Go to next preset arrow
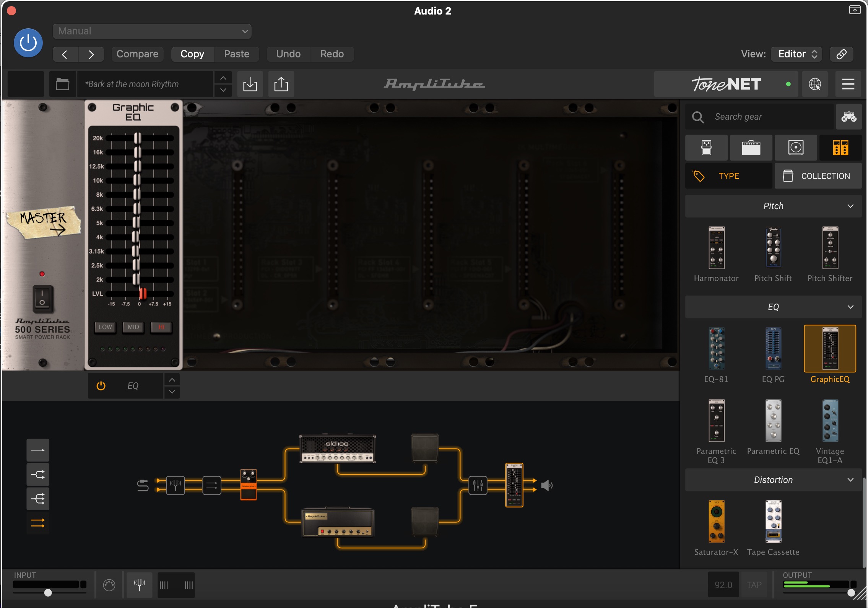Viewport: 868px width, 608px height. point(91,54)
